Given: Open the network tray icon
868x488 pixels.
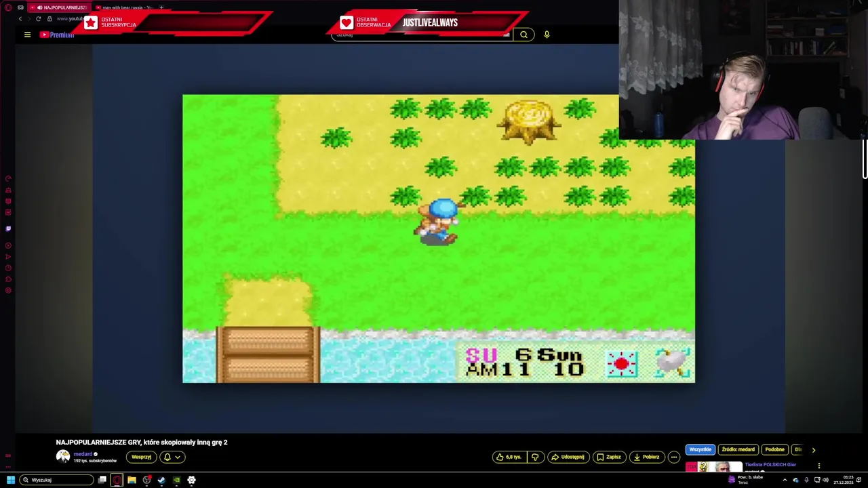Looking at the screenshot, I should point(817,480).
